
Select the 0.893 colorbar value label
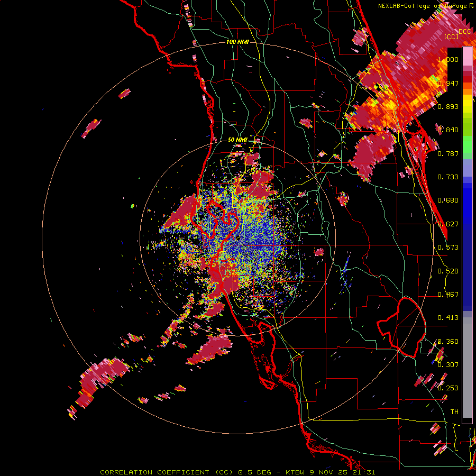click(x=448, y=106)
